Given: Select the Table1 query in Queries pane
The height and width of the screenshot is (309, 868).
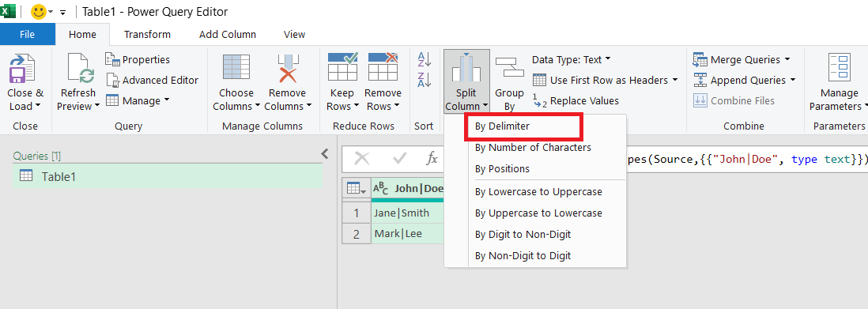Looking at the screenshot, I should [x=168, y=177].
